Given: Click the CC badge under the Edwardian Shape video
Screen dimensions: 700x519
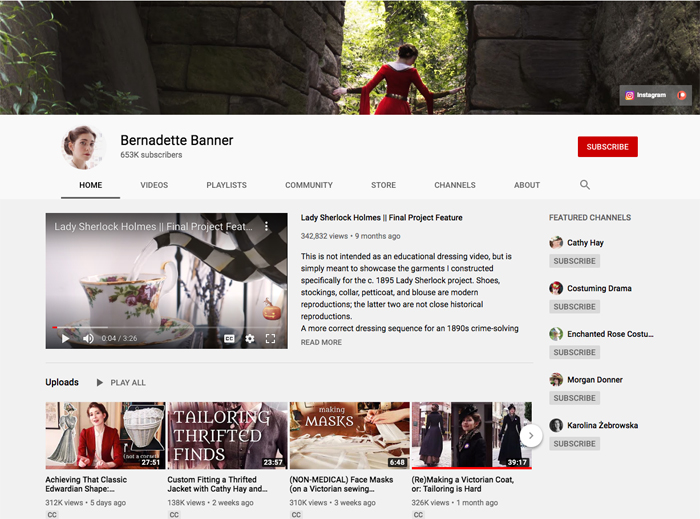Looking at the screenshot, I should click(52, 515).
